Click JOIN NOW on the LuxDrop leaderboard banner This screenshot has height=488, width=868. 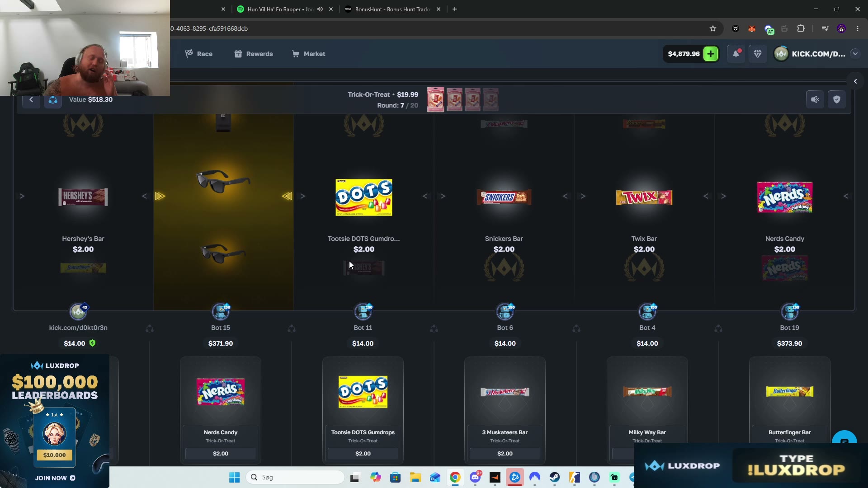[x=55, y=478]
